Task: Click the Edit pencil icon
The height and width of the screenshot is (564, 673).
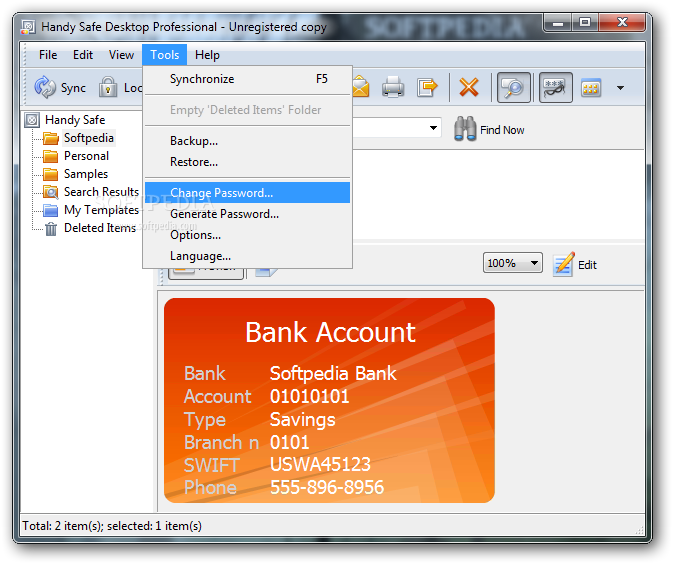Action: (x=564, y=264)
